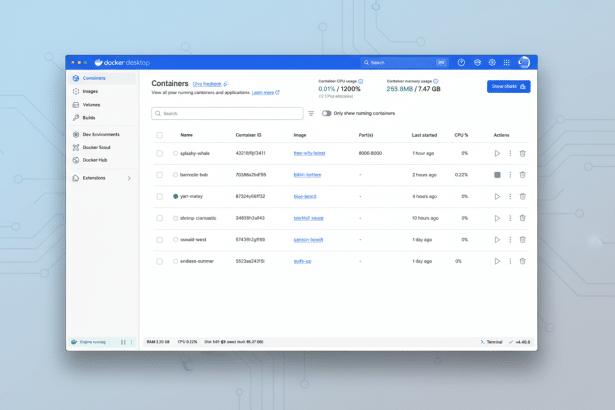Toggle Only show running containers switch
This screenshot has width=615, height=410.
click(x=326, y=113)
